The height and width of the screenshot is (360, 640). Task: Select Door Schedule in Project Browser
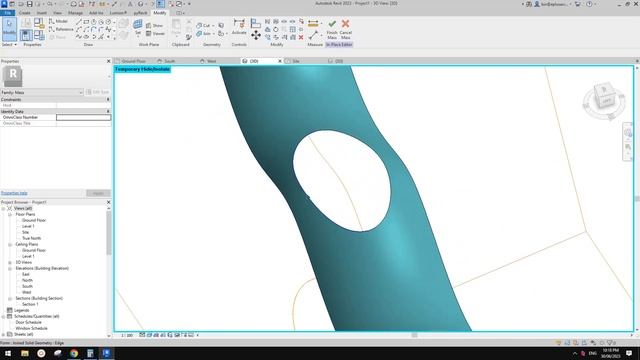coord(28,322)
